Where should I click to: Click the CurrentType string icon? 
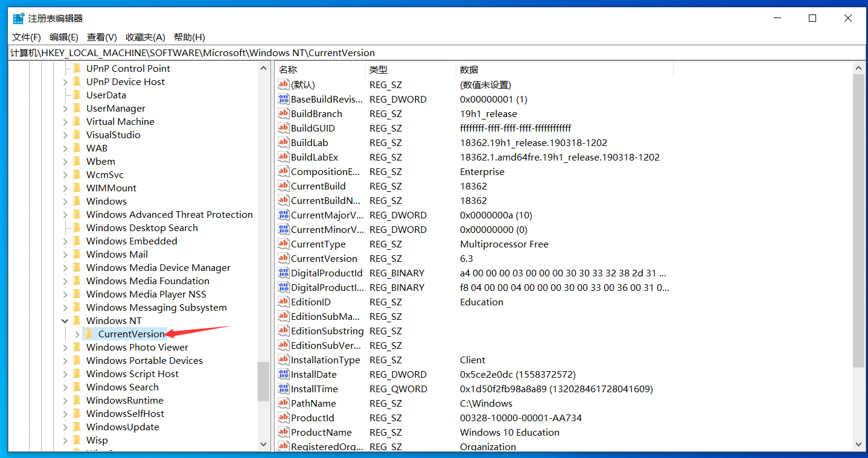click(283, 244)
